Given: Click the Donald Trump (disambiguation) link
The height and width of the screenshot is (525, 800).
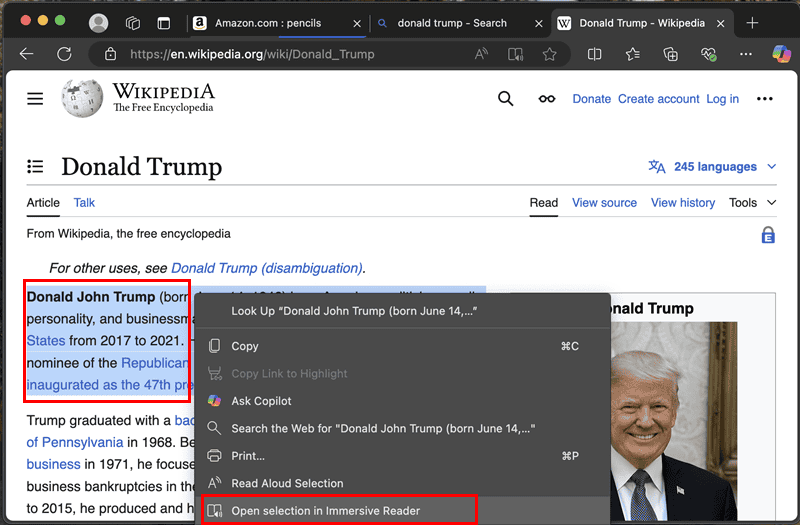Looking at the screenshot, I should point(266,268).
